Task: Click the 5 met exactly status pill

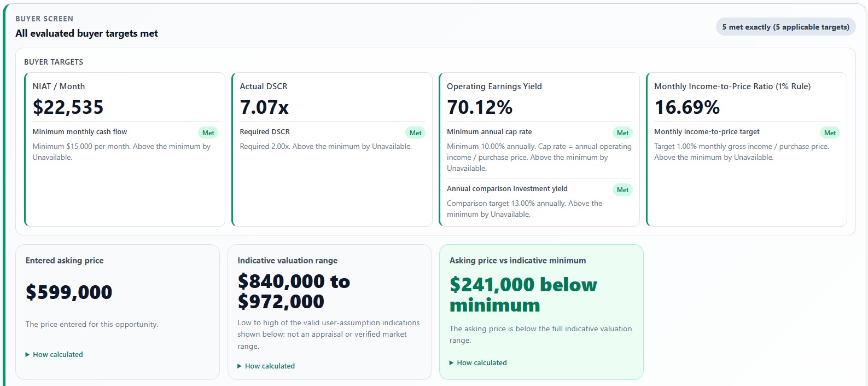Action: 785,27
